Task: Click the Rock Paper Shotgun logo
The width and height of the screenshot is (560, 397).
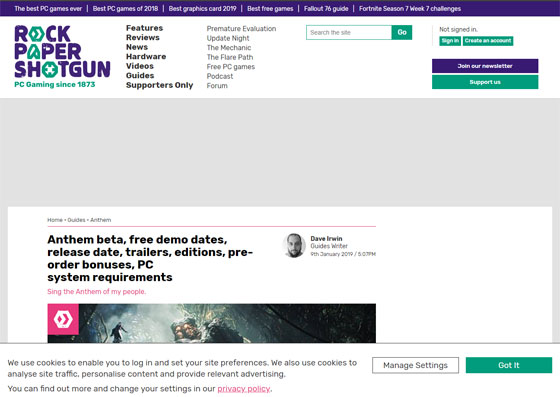Action: pos(62,56)
